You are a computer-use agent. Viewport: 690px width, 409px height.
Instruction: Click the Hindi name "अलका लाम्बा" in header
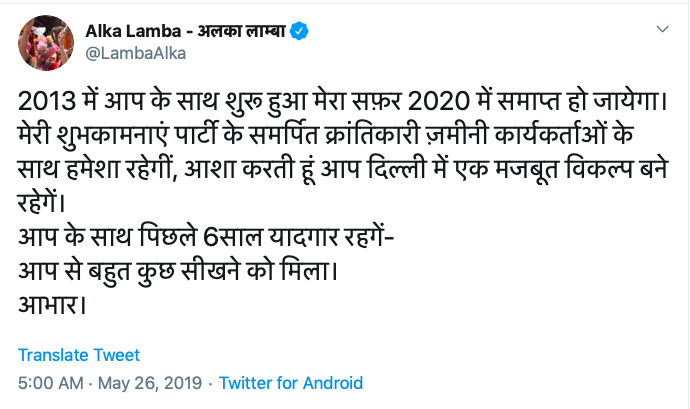pyautogui.click(x=238, y=31)
